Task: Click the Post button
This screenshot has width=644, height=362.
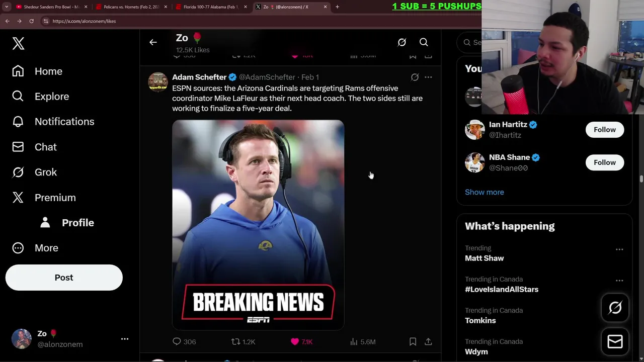Action: (64, 278)
